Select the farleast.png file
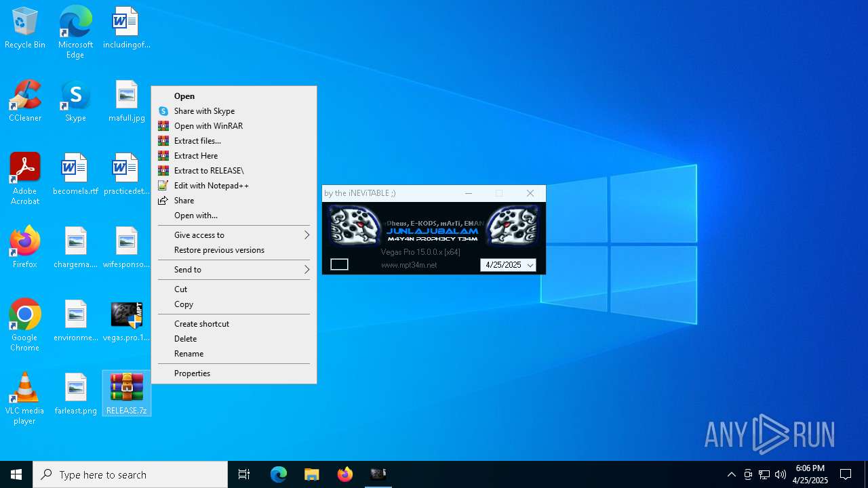868x488 pixels. (75, 394)
